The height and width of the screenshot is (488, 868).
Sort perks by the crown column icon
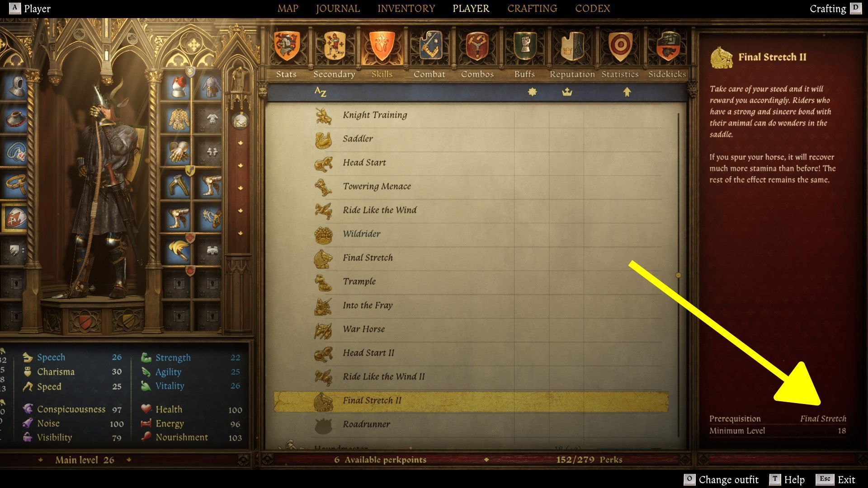(x=567, y=92)
